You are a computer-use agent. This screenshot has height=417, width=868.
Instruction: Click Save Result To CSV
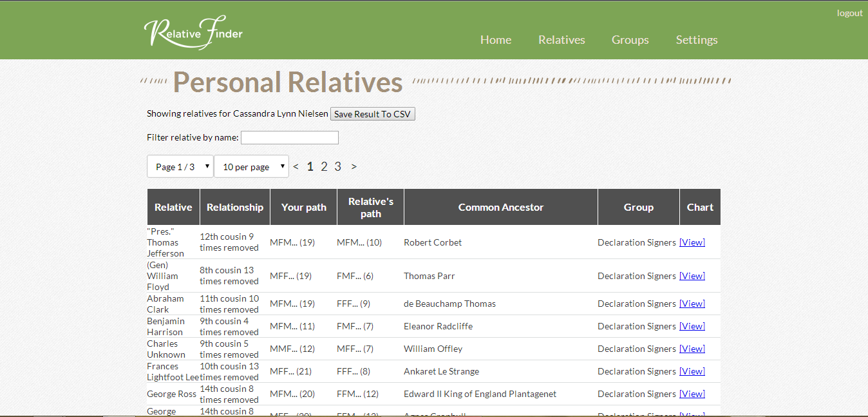(372, 113)
